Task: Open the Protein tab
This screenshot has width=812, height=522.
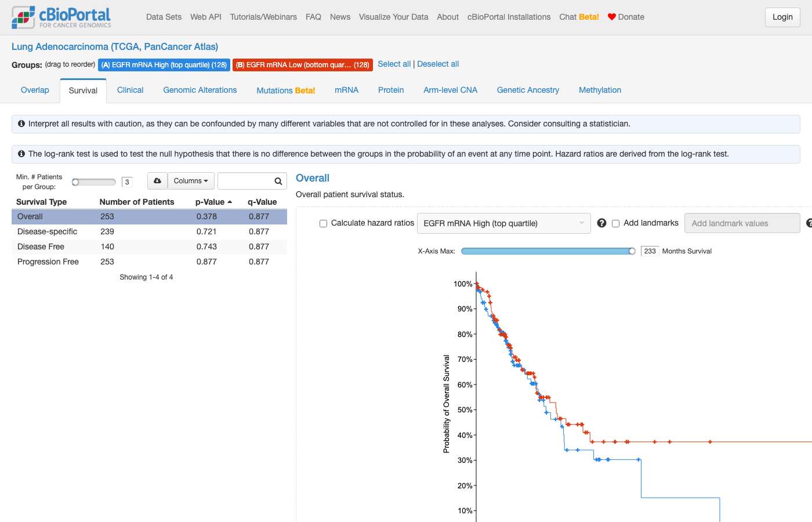Action: point(391,90)
